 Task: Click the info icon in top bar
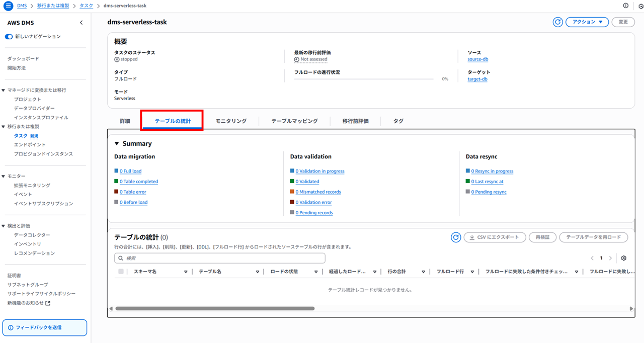click(626, 6)
